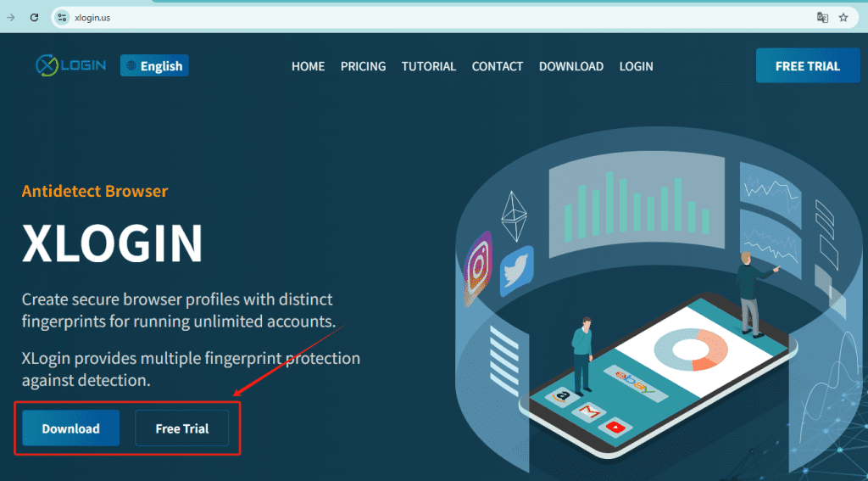Click the Gmail icon on the phone
The image size is (868, 481).
click(589, 411)
